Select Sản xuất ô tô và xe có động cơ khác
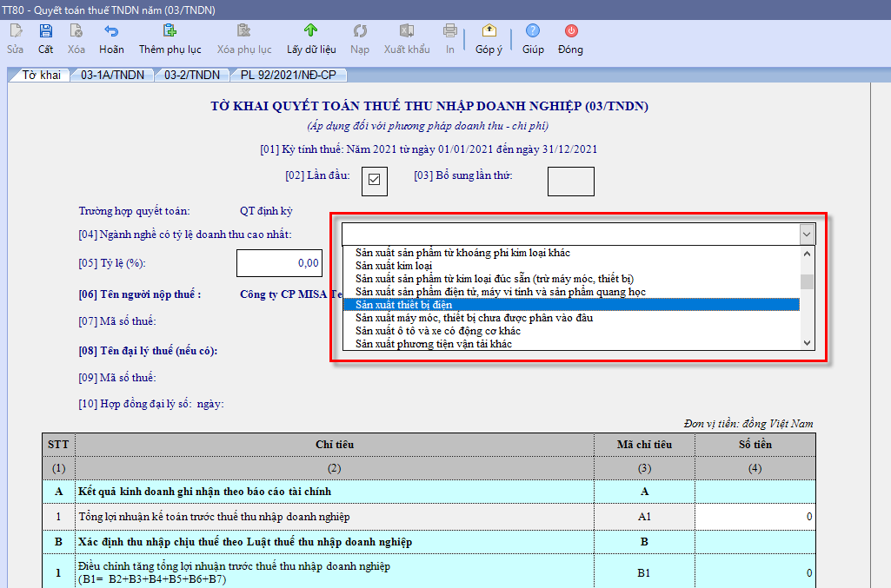This screenshot has width=891, height=588. (x=571, y=331)
